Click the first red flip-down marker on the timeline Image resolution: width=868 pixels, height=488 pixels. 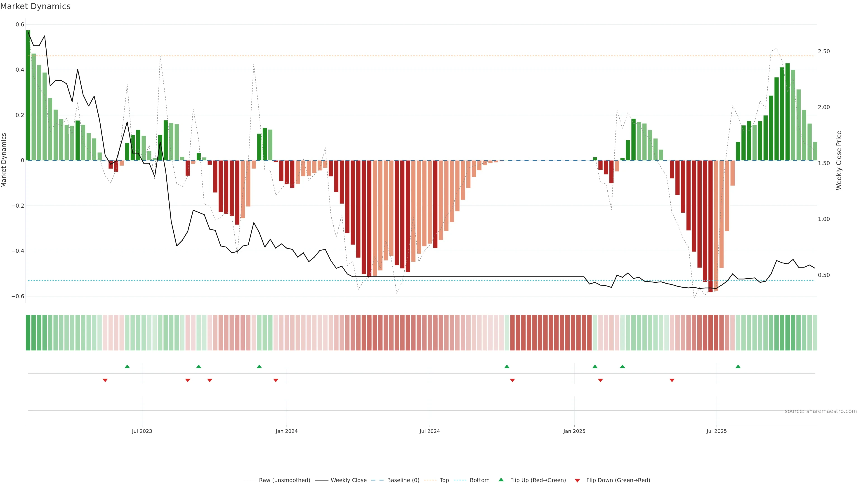[105, 380]
